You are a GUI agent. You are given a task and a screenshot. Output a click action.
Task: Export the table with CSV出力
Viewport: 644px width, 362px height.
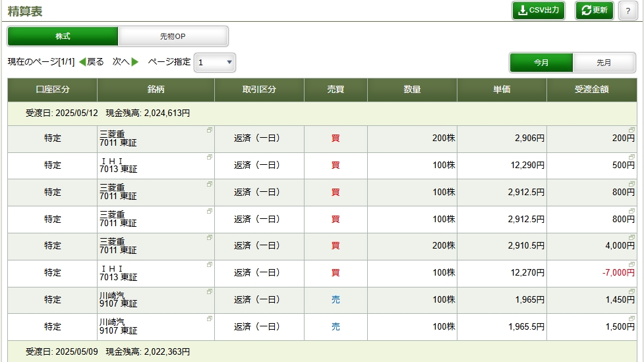coord(539,11)
